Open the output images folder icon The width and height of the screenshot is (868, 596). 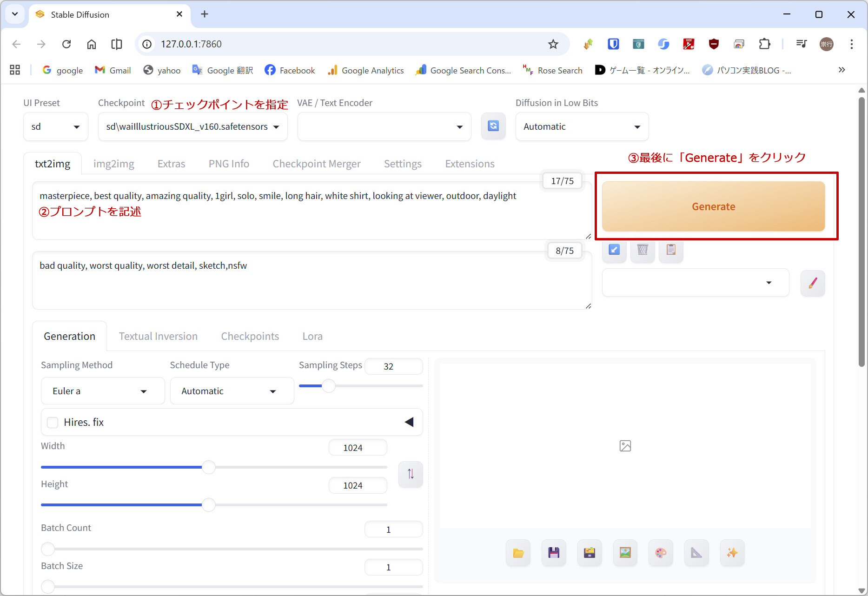click(518, 553)
